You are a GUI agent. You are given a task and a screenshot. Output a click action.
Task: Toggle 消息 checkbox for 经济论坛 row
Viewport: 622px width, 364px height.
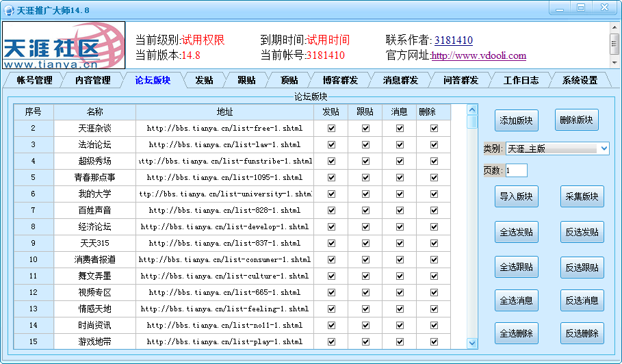point(400,226)
